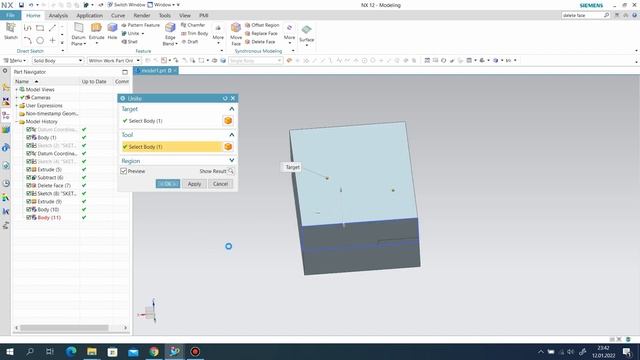Click the Hole feature icon
Image resolution: width=640 pixels, height=360 pixels.
[112, 28]
